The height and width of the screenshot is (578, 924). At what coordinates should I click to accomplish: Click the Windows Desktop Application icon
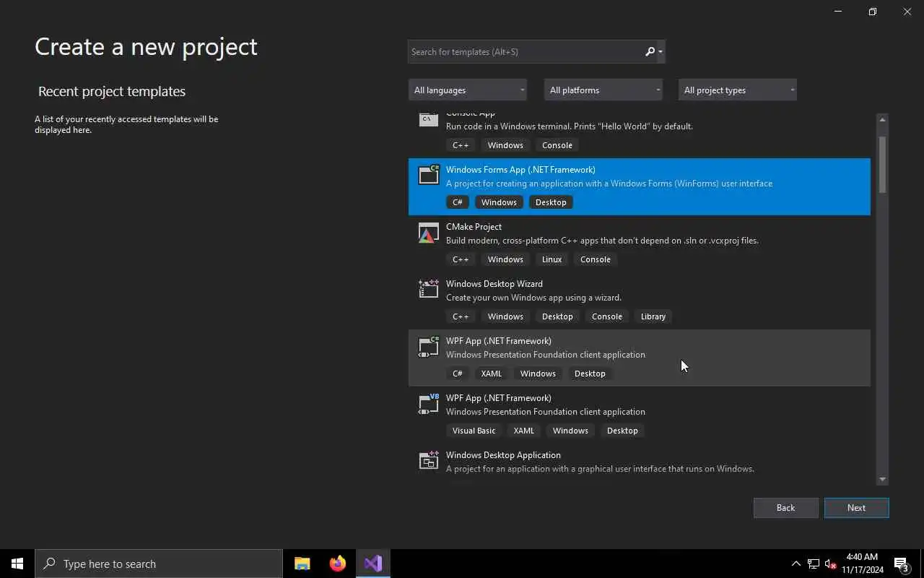click(x=429, y=460)
